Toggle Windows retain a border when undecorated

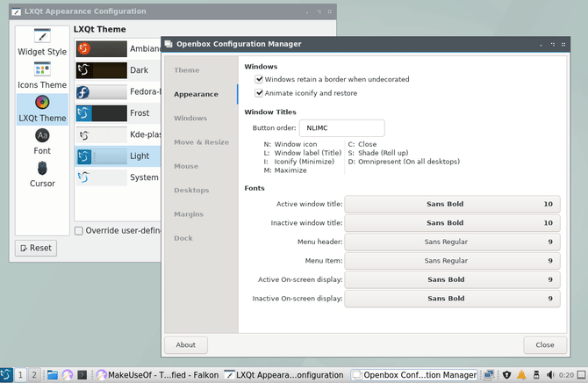tap(259, 79)
